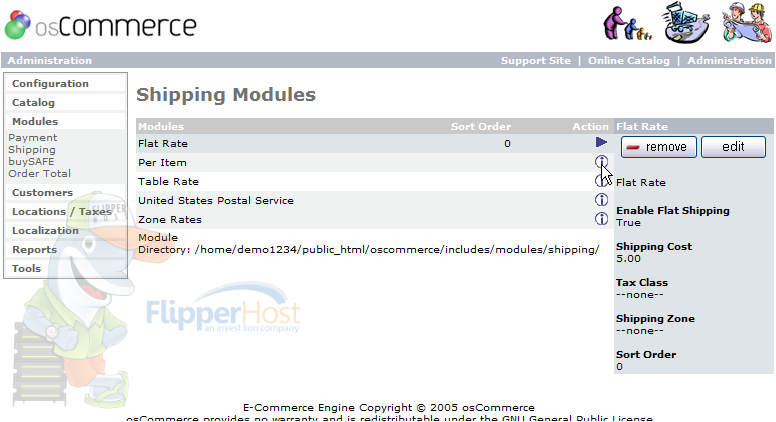The height and width of the screenshot is (422, 776).
Task: Open the Payment modules link
Action: (32, 138)
